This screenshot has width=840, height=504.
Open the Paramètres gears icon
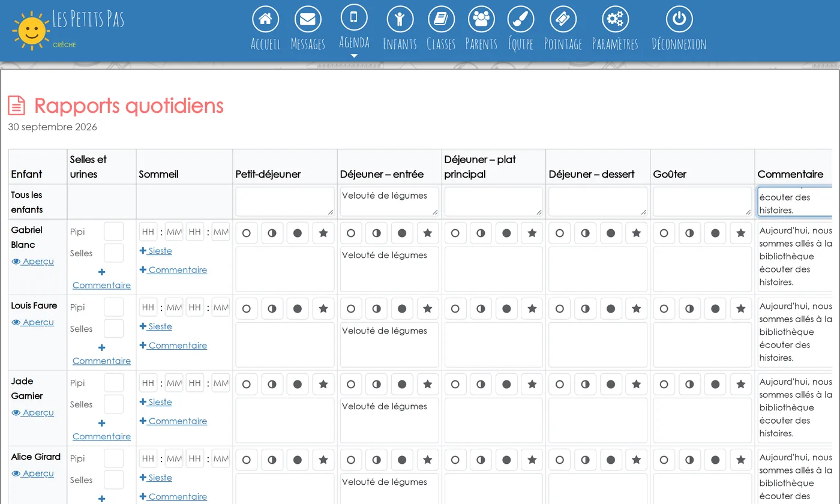(615, 20)
